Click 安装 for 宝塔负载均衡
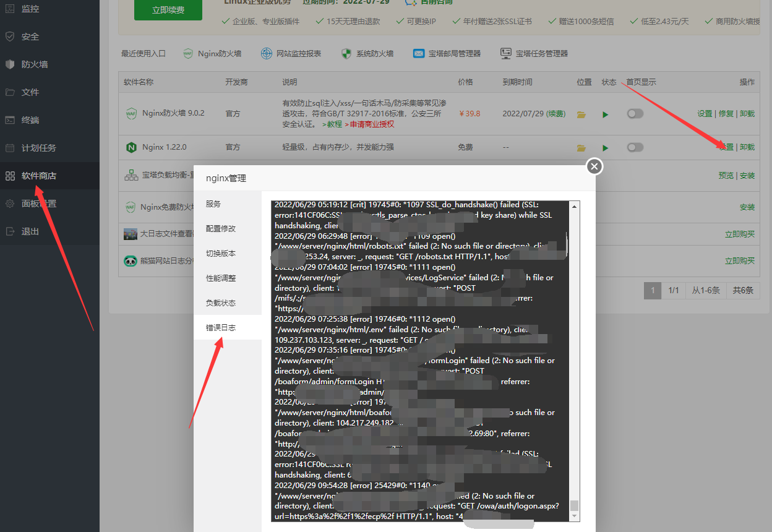Viewport: 772px width, 532px height. coord(747,176)
